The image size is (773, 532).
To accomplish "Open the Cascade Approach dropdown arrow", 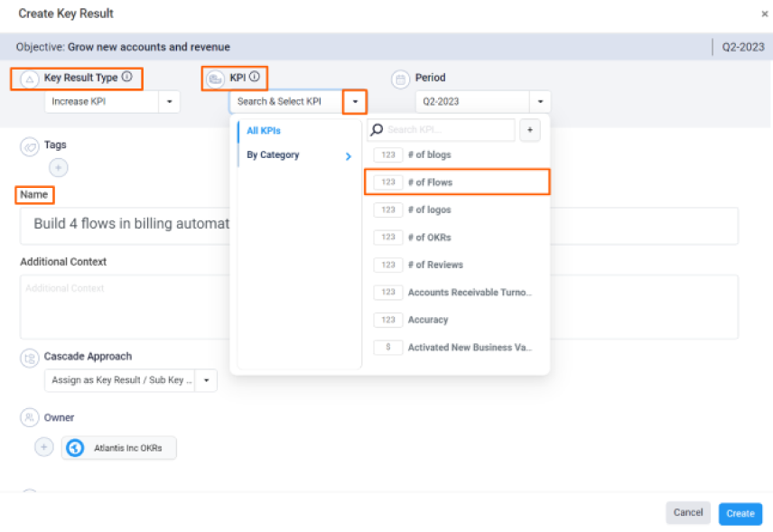I will pyautogui.click(x=207, y=380).
